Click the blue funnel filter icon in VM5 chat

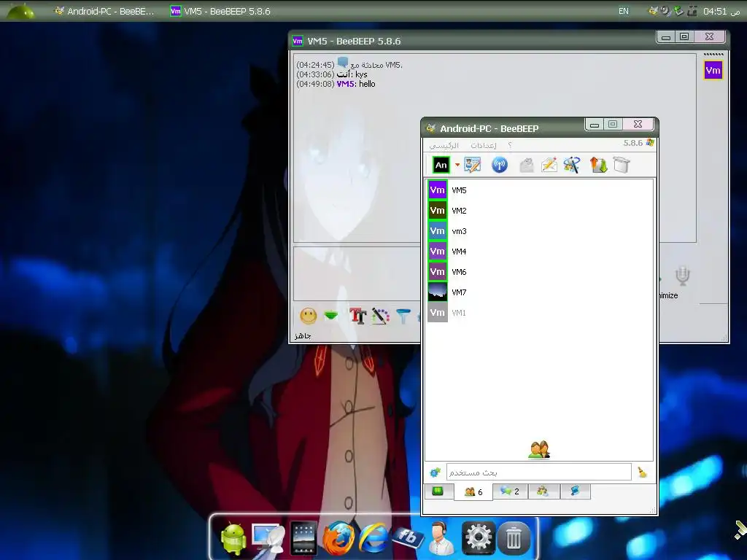403,316
